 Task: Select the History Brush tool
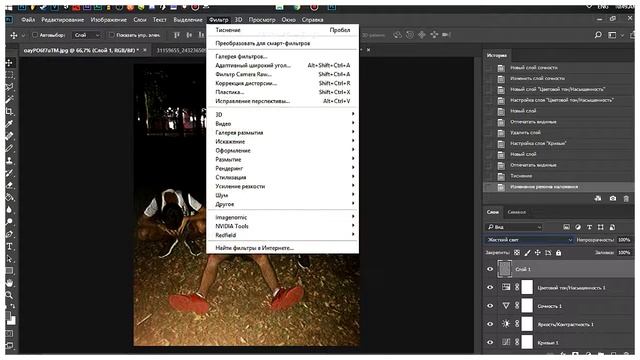[9, 173]
